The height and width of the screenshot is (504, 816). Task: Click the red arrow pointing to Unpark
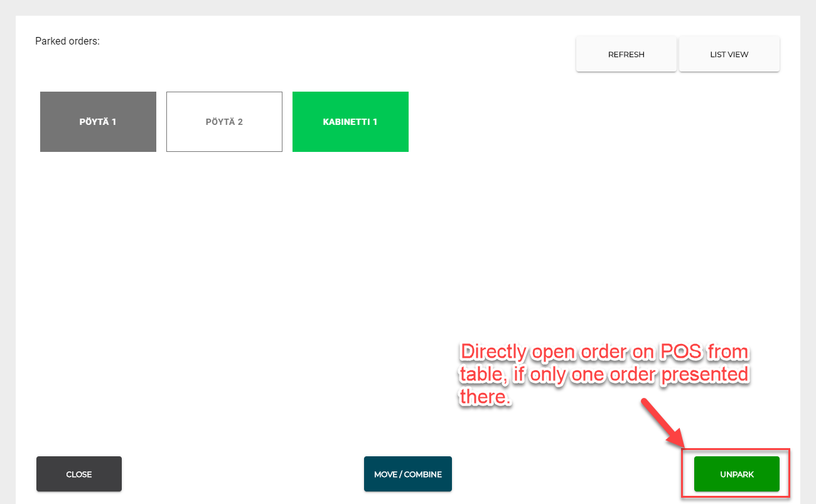coord(662,423)
